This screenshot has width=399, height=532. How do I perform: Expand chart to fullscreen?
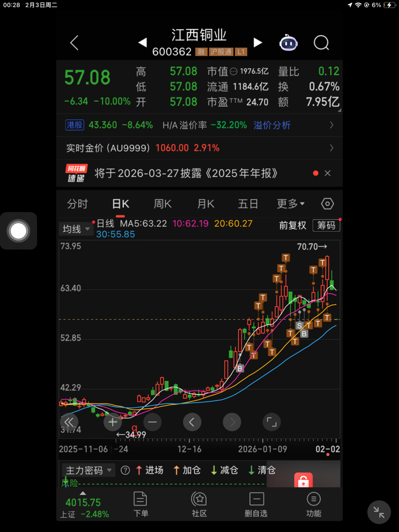point(272,422)
